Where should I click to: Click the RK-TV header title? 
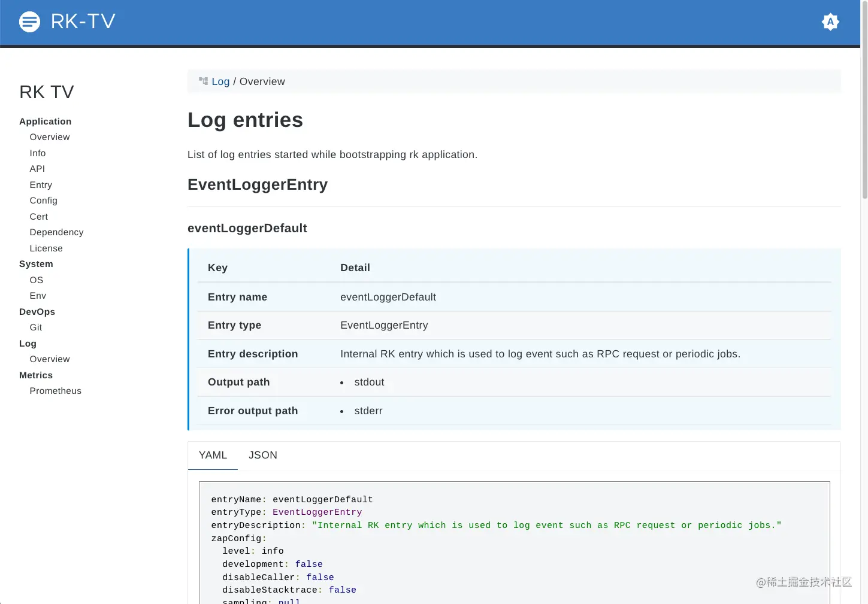pyautogui.click(x=83, y=22)
